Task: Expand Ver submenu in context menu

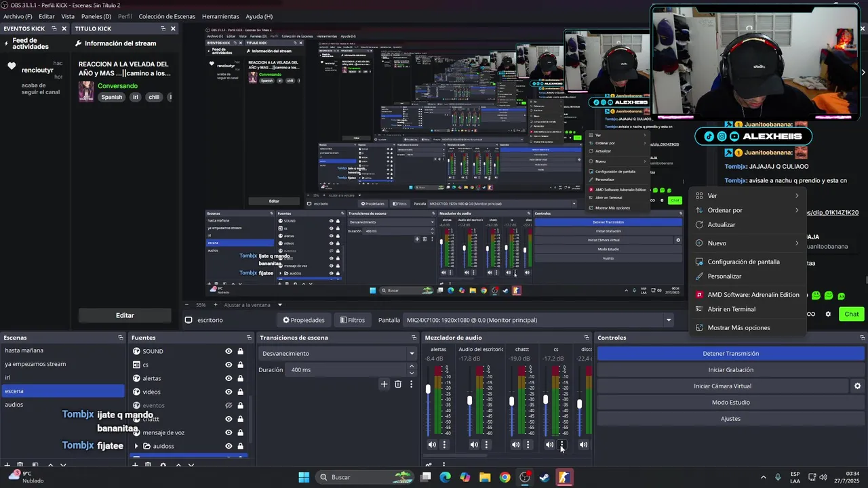Action: (747, 196)
